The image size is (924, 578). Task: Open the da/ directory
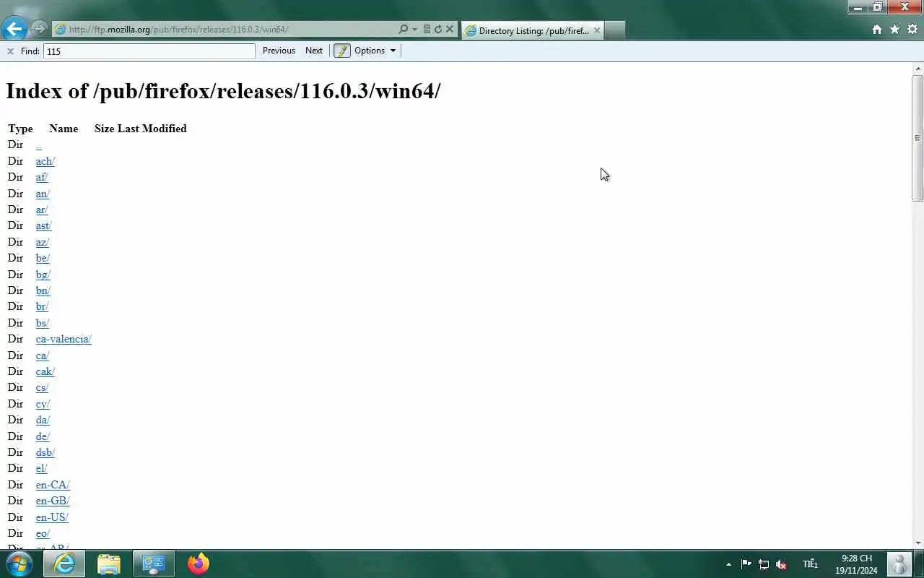[43, 420]
